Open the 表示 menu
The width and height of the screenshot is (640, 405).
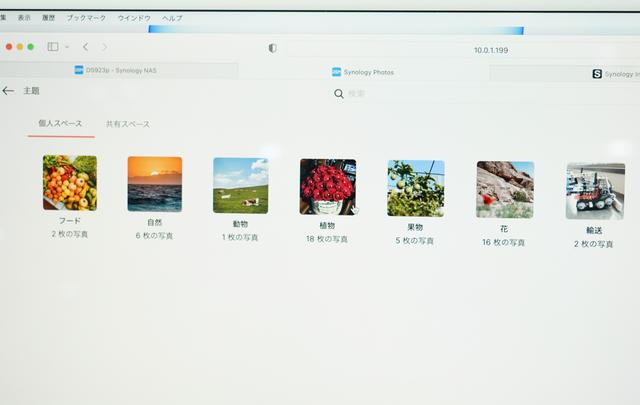point(24,18)
